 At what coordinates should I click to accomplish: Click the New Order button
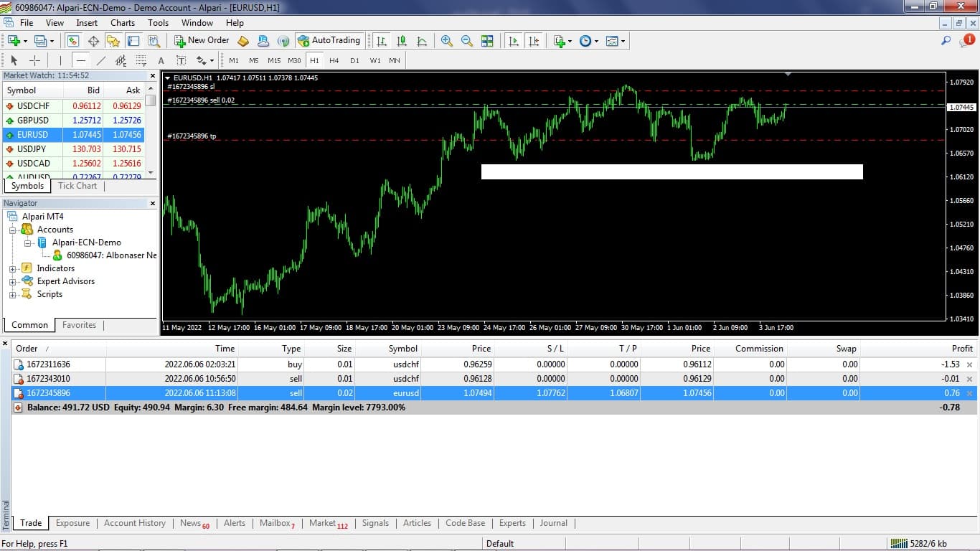202,41
